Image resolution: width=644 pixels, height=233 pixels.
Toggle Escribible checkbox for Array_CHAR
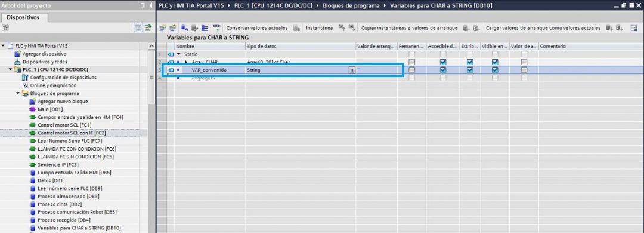470,62
